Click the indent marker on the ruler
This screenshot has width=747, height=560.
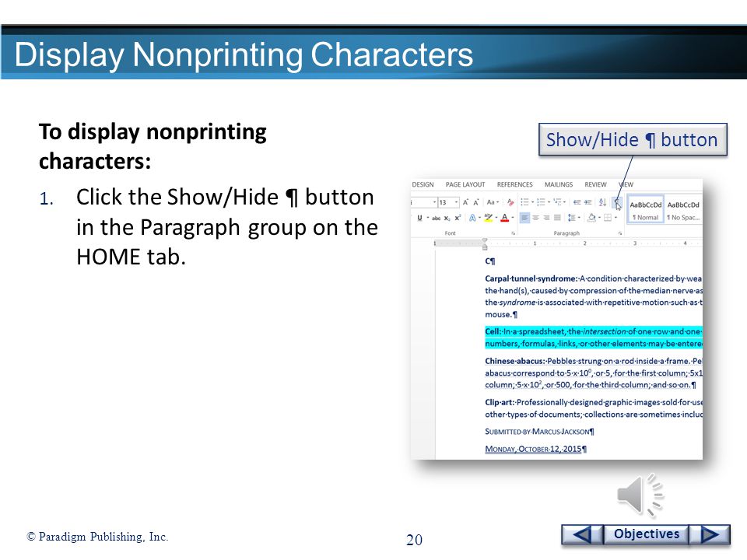(x=485, y=243)
